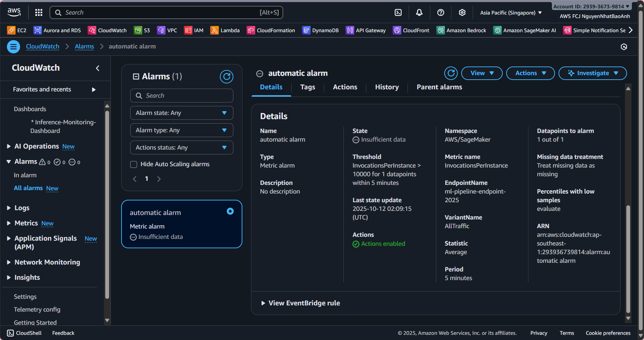This screenshot has width=644, height=340.
Task: Open the Actions dropdown button
Action: 530,73
